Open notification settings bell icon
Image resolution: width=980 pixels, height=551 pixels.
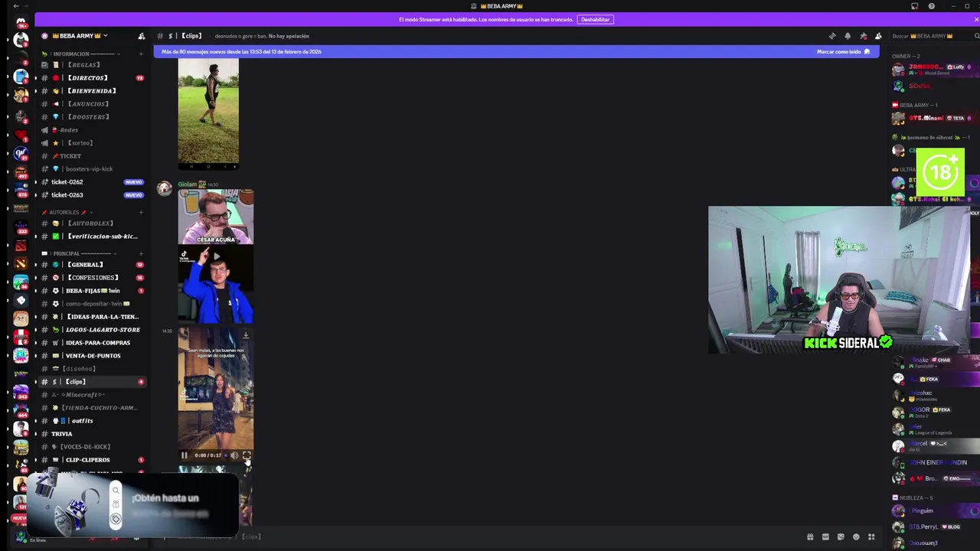(848, 36)
